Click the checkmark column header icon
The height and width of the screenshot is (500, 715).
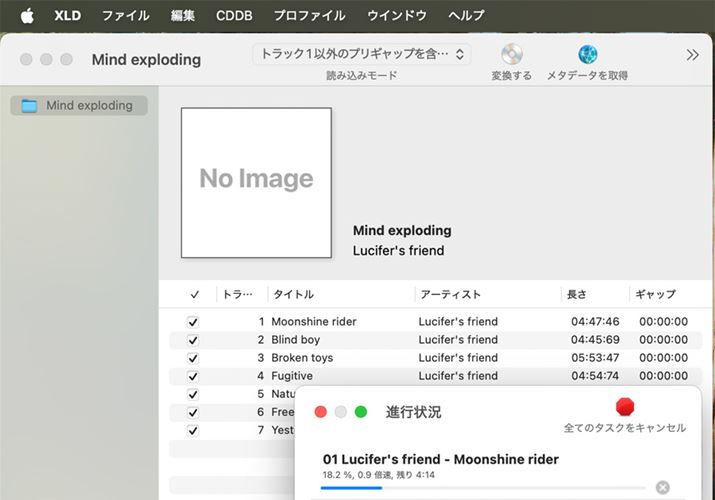pyautogui.click(x=193, y=294)
